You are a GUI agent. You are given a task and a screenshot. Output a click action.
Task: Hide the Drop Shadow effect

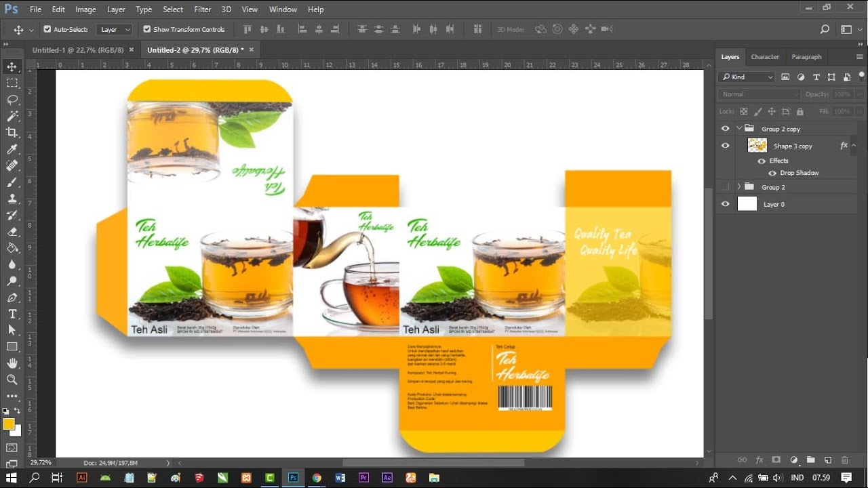772,173
